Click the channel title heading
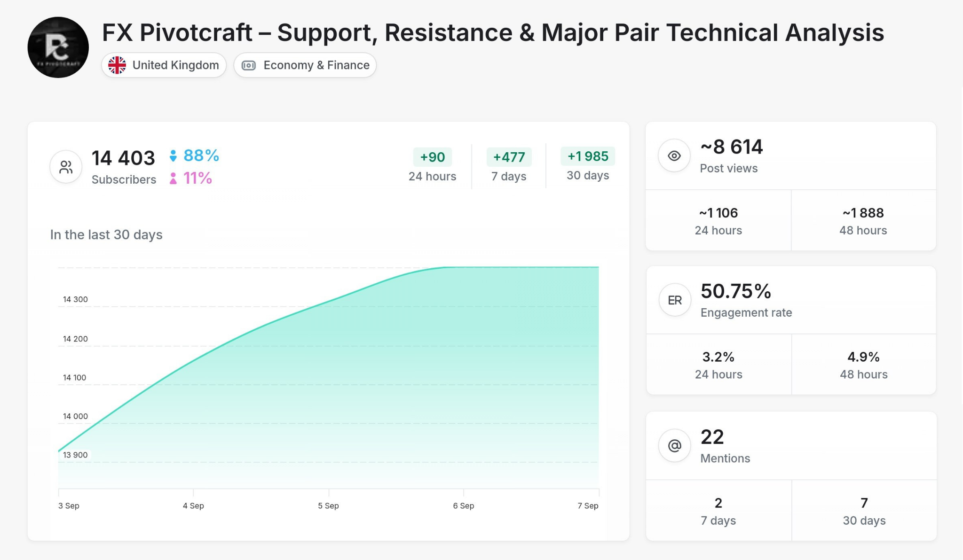This screenshot has height=560, width=963. coord(493,32)
